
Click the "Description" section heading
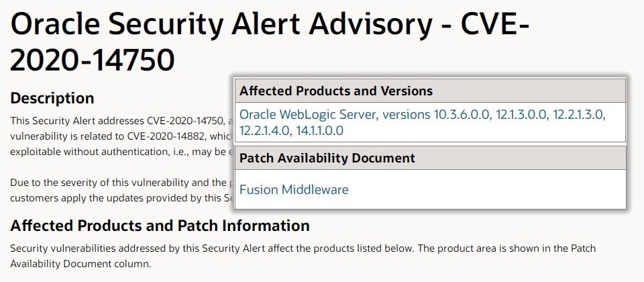click(52, 98)
